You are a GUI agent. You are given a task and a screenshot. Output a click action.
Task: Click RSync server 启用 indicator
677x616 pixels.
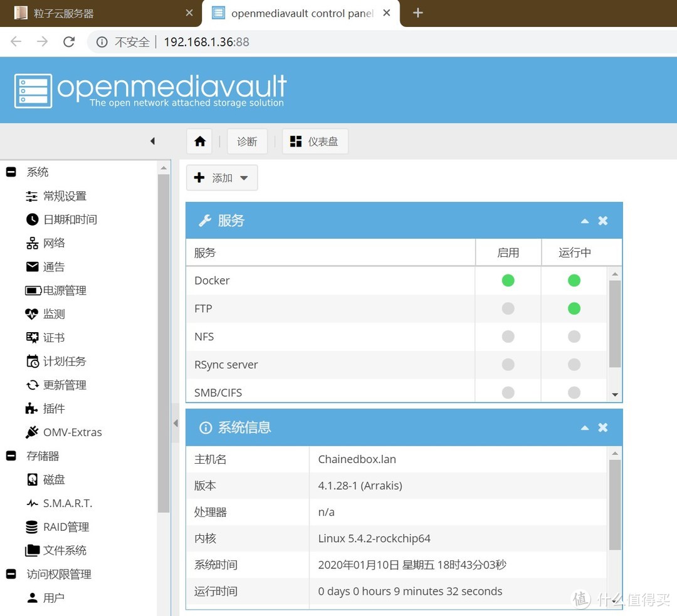508,365
